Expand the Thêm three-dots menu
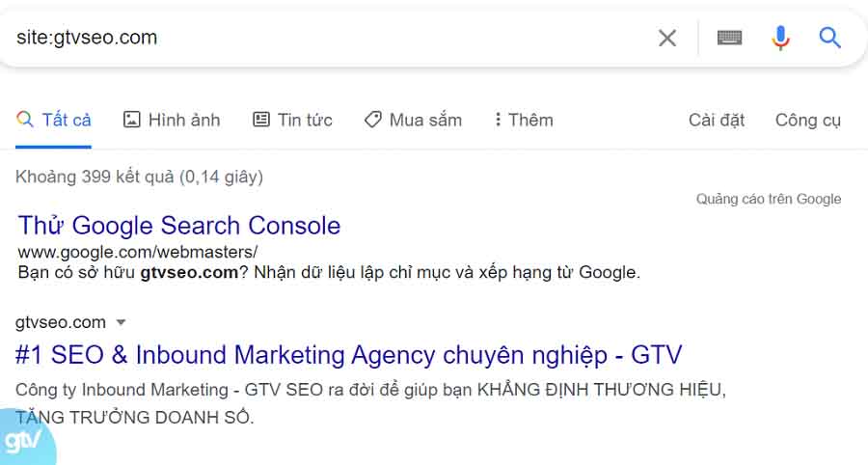Viewport: 868px width, 465px height. [x=498, y=120]
